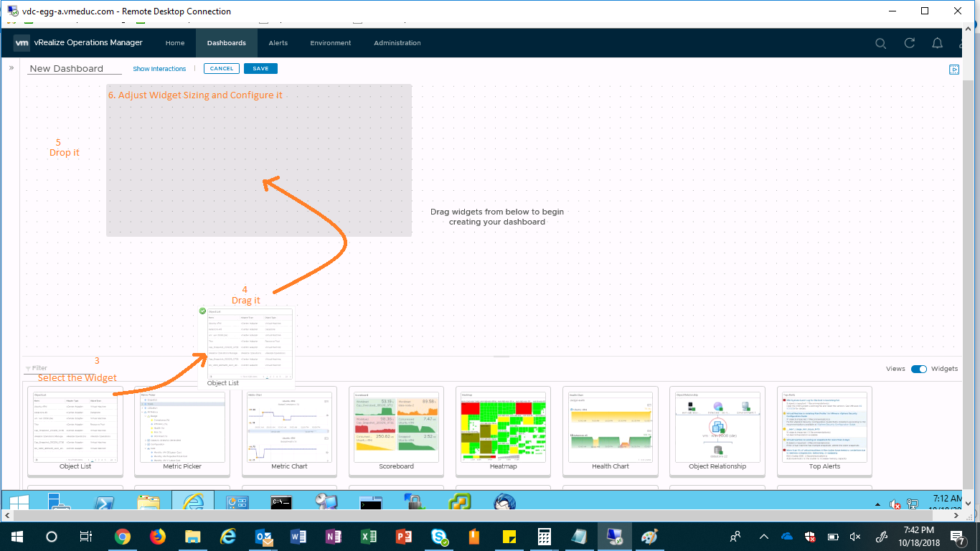980x551 pixels.
Task: Open the search magnifier icon
Action: 880,43
